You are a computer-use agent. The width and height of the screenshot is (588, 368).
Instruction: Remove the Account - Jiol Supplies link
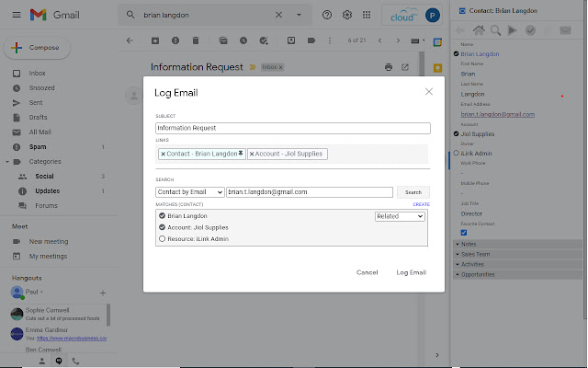[253, 154]
